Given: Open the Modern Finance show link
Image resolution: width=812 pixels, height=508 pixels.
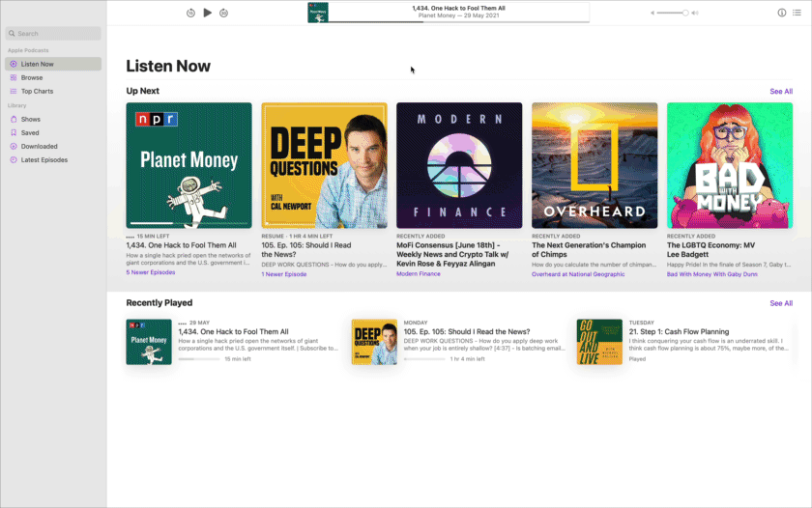Looking at the screenshot, I should pos(419,273).
